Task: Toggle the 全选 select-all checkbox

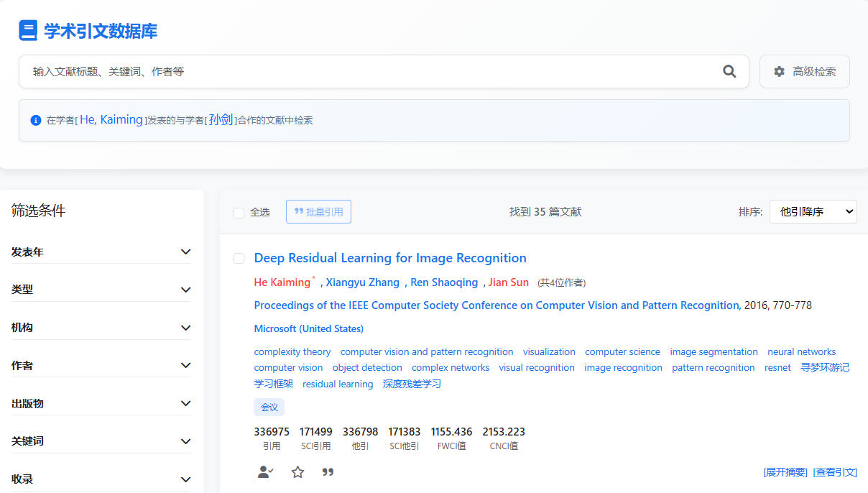Action: coord(239,213)
